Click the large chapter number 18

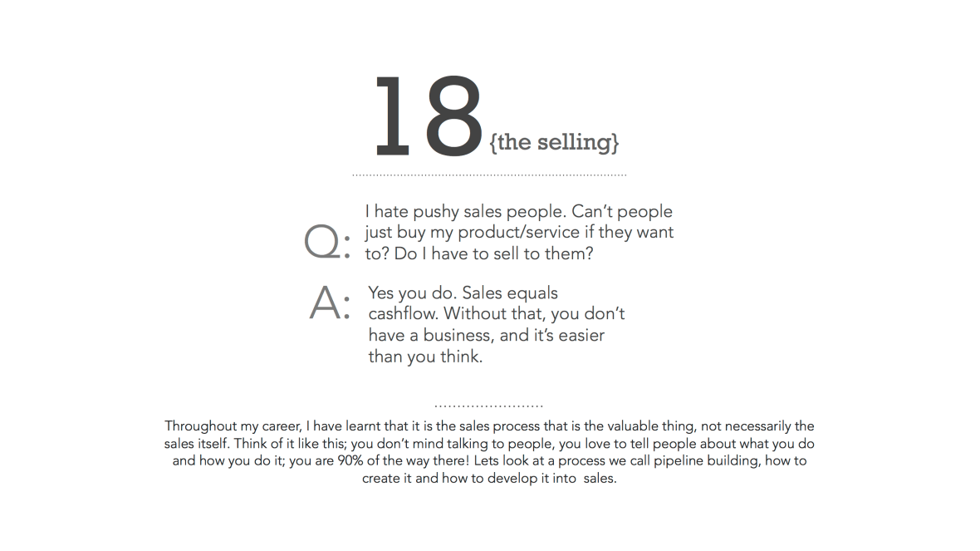[427, 116]
